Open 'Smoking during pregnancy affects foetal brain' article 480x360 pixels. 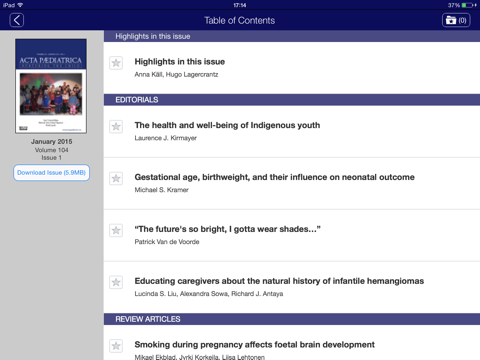coord(255,345)
